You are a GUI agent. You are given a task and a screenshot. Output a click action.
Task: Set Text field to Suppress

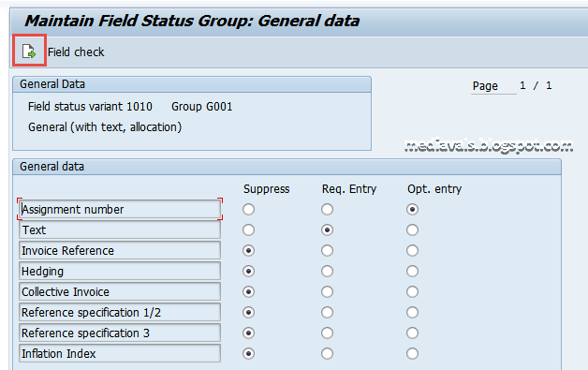point(248,230)
